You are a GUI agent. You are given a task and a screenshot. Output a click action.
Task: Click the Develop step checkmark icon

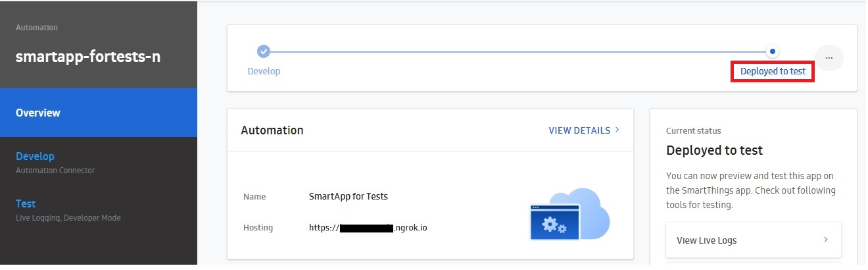click(x=263, y=51)
